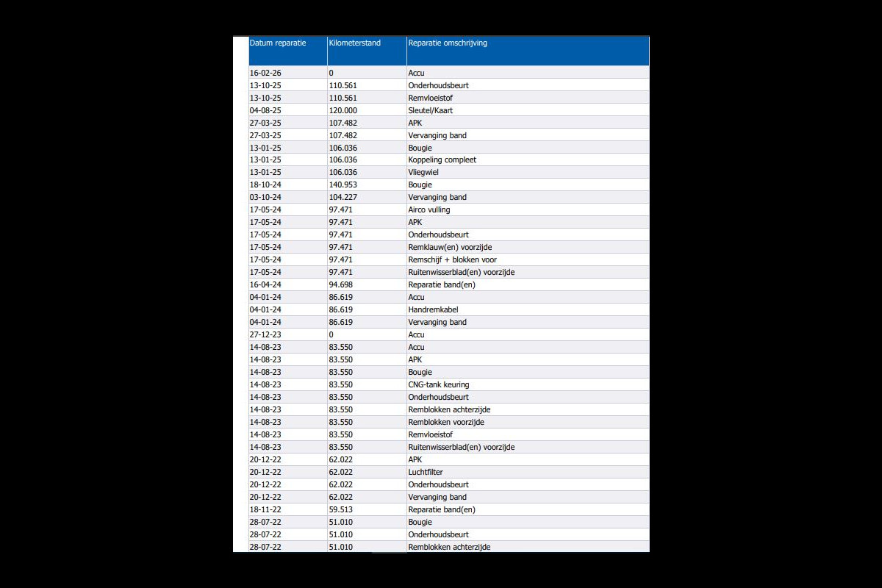Select the 120.000 kilometerstand cell
This screenshot has height=588, width=882.
tap(343, 110)
